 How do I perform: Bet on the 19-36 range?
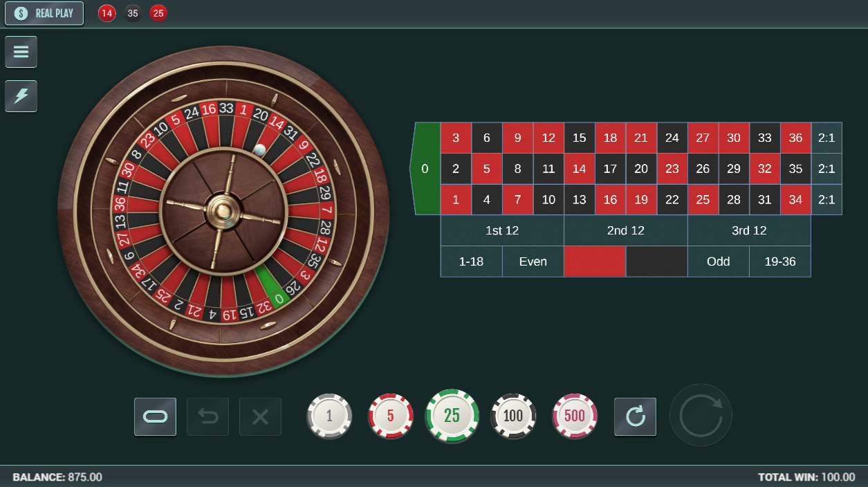780,261
